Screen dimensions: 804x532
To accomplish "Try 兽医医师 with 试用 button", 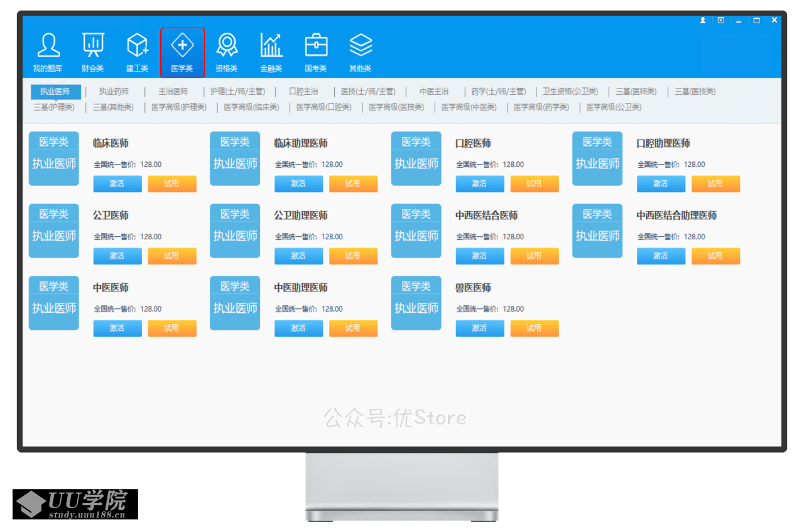I will point(535,328).
